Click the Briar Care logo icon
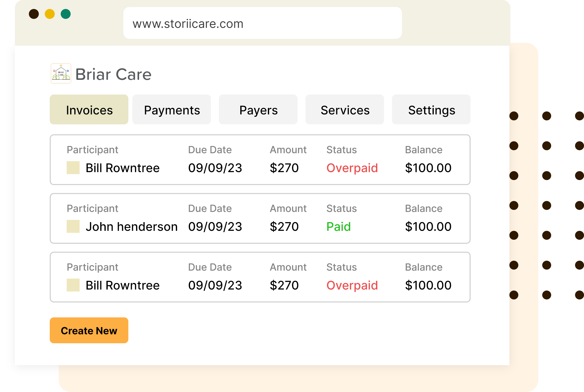 tap(61, 74)
